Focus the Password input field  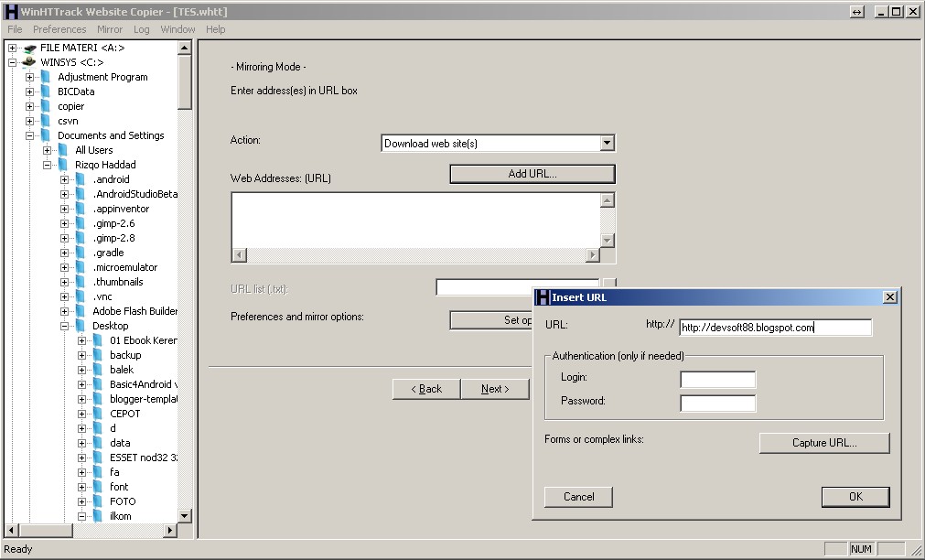coord(717,403)
